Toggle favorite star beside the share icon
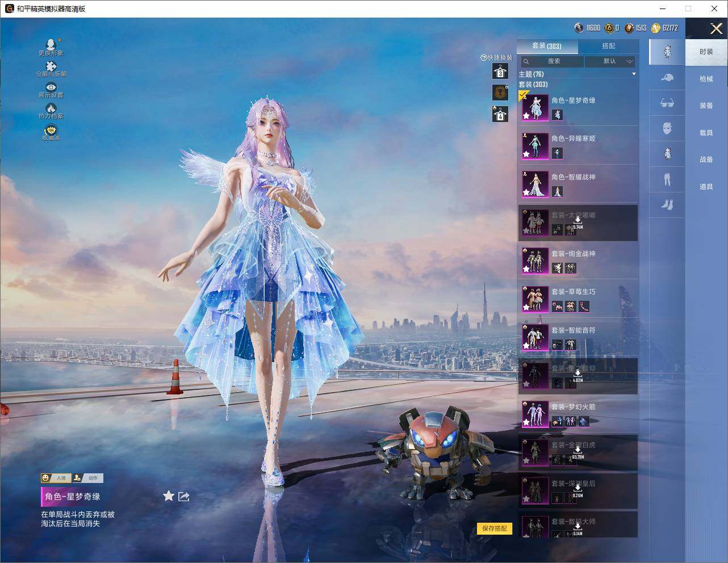The width and height of the screenshot is (728, 563). pos(169,496)
